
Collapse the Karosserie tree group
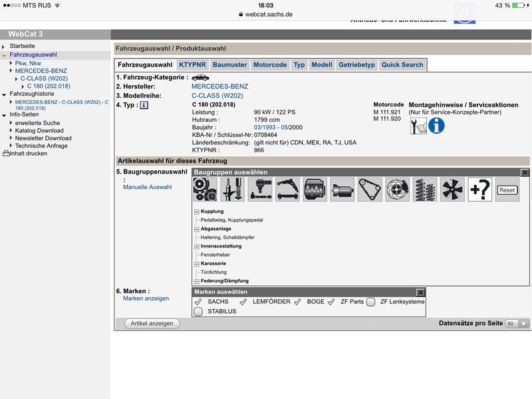(x=196, y=263)
